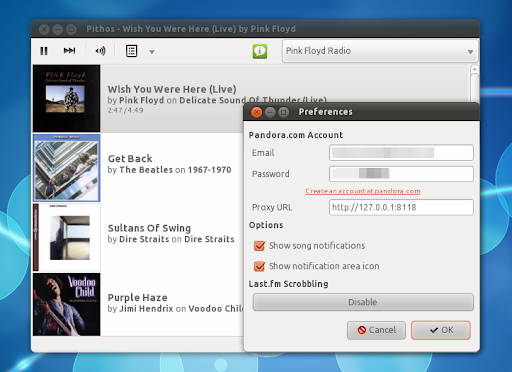Click the Password input field
This screenshot has height=372, width=512.
click(401, 174)
